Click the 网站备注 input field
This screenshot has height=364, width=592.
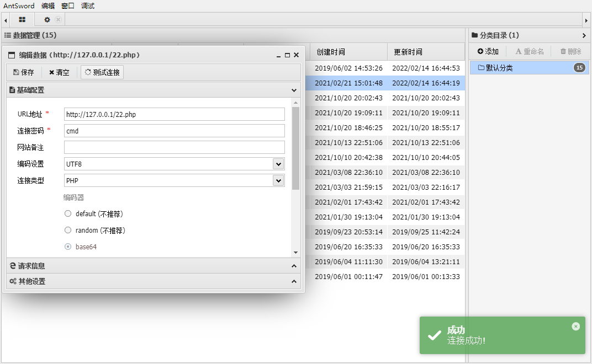click(175, 147)
